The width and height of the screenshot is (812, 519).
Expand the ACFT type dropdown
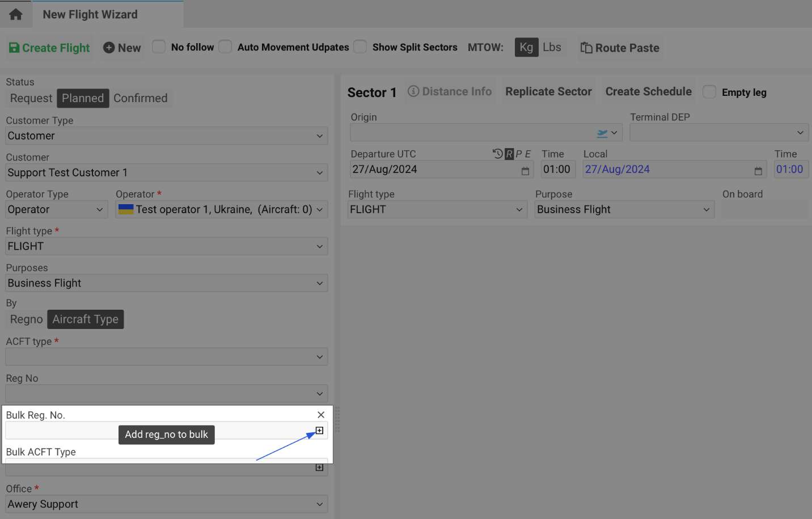(167, 356)
